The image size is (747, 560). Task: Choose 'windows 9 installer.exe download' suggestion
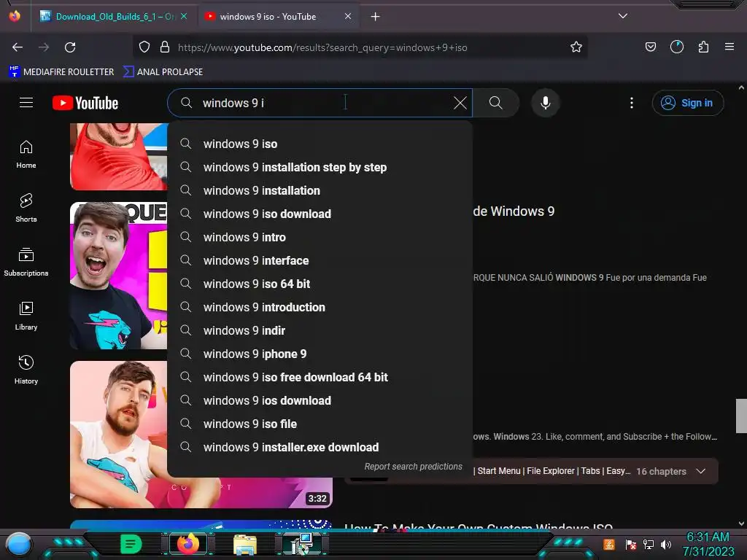pos(320,447)
